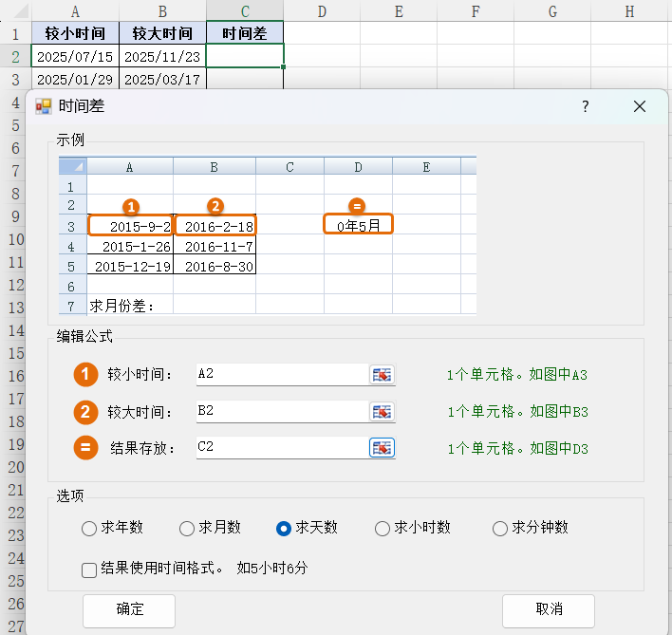Viewport: 672px width, 635px height.
Task: Click range picker icon for 较大时间 field
Action: pyautogui.click(x=382, y=412)
